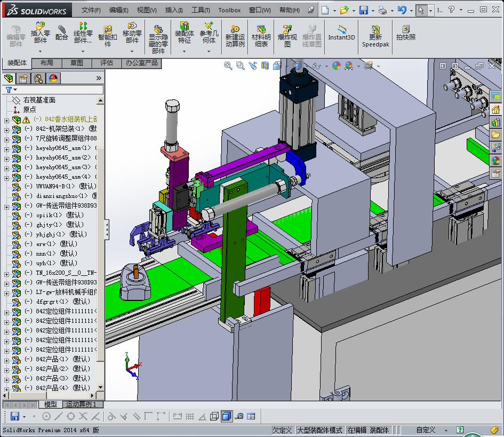This screenshot has height=437, width=504.
Task: Open File Explorer in task pane
Action: 496,135
